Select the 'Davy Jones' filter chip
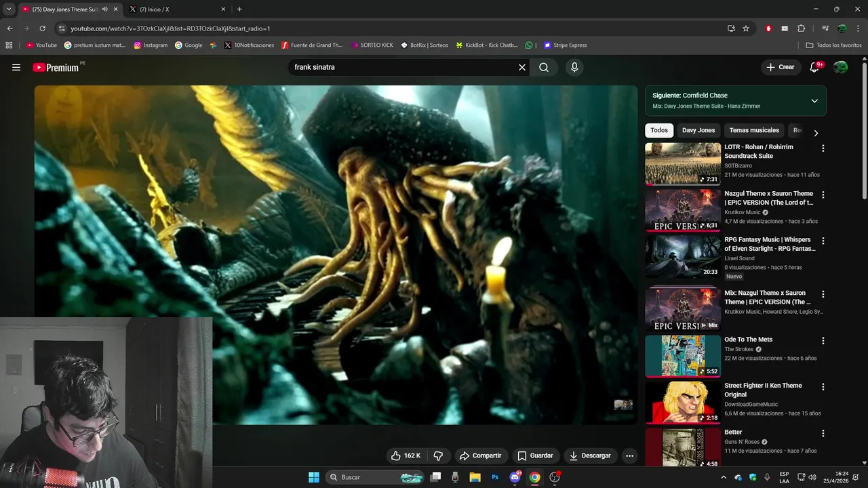This screenshot has height=488, width=868. pyautogui.click(x=698, y=130)
